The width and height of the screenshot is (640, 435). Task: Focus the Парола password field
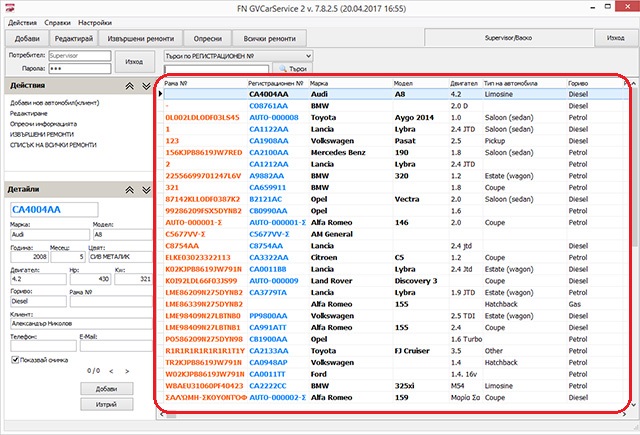click(80, 68)
